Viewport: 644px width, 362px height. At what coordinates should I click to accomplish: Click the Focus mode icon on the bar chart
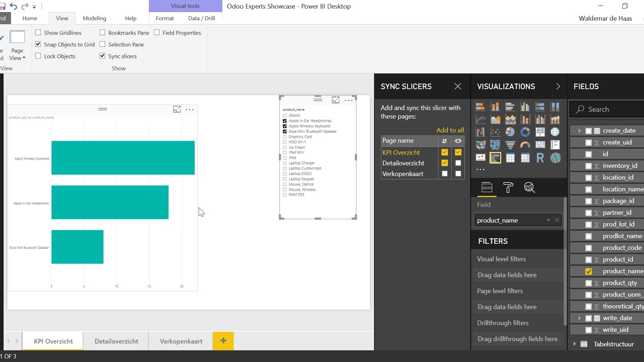(177, 109)
